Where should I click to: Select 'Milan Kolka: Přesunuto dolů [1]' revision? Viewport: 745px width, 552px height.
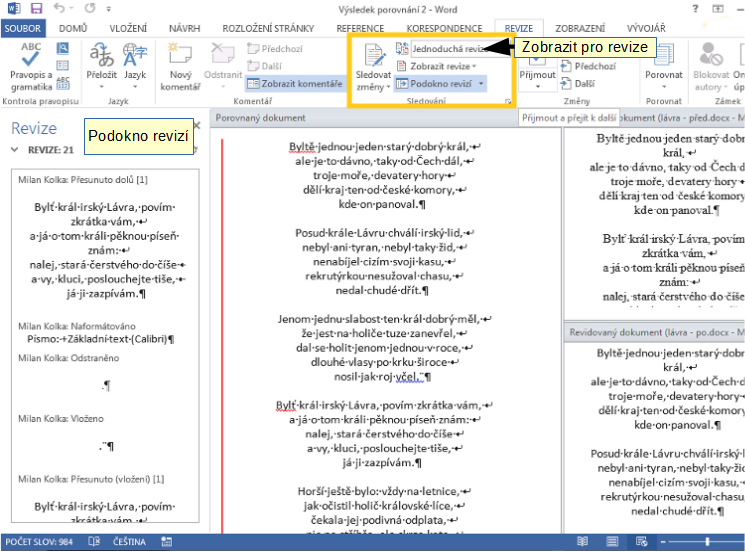point(83,180)
